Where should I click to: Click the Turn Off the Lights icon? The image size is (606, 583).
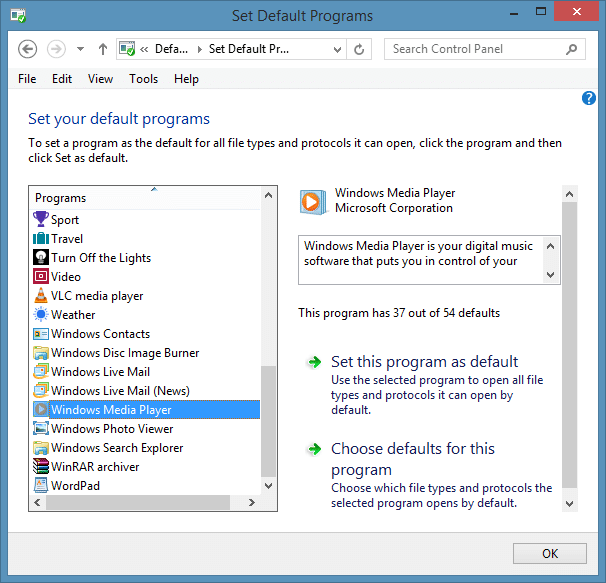[x=41, y=257]
